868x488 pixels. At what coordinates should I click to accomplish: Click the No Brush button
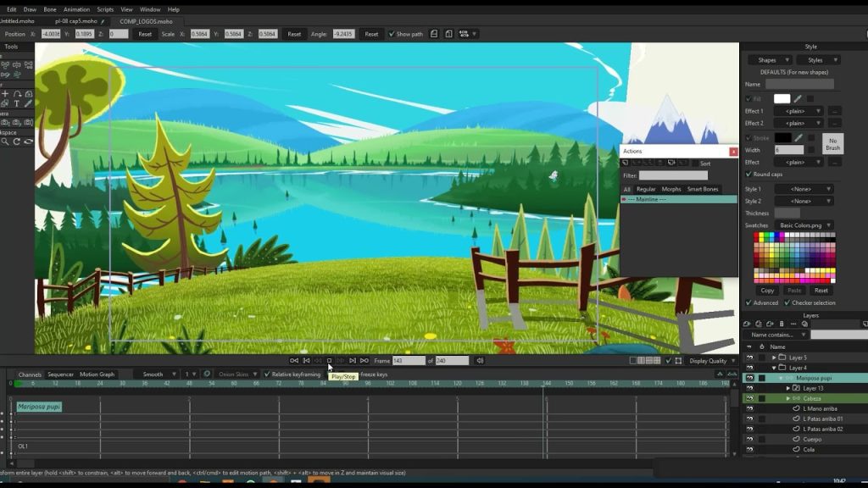(x=832, y=144)
